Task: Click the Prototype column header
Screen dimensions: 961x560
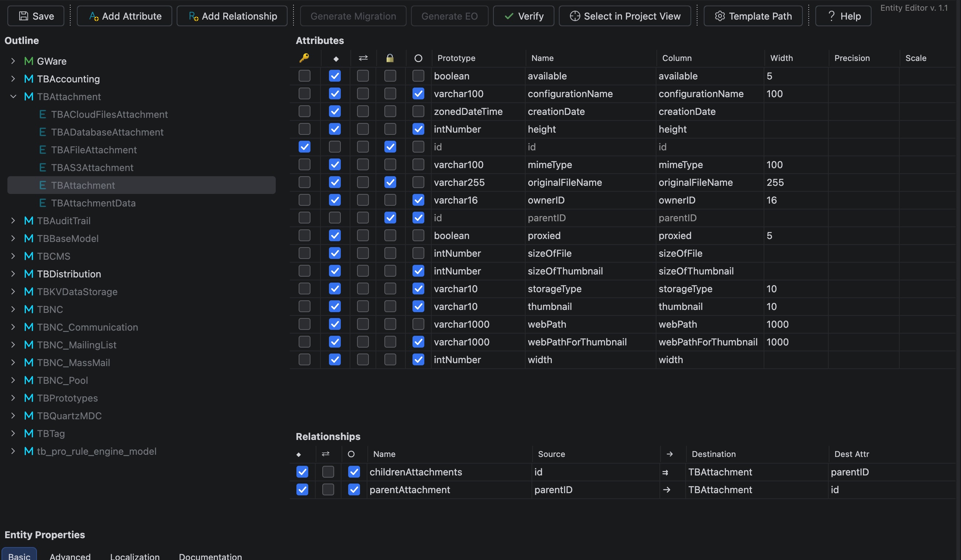Action: (x=456, y=58)
